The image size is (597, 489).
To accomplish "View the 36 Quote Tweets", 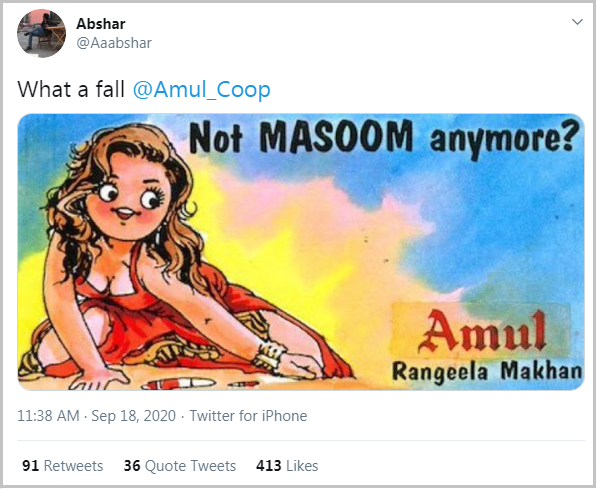I will click(x=180, y=466).
